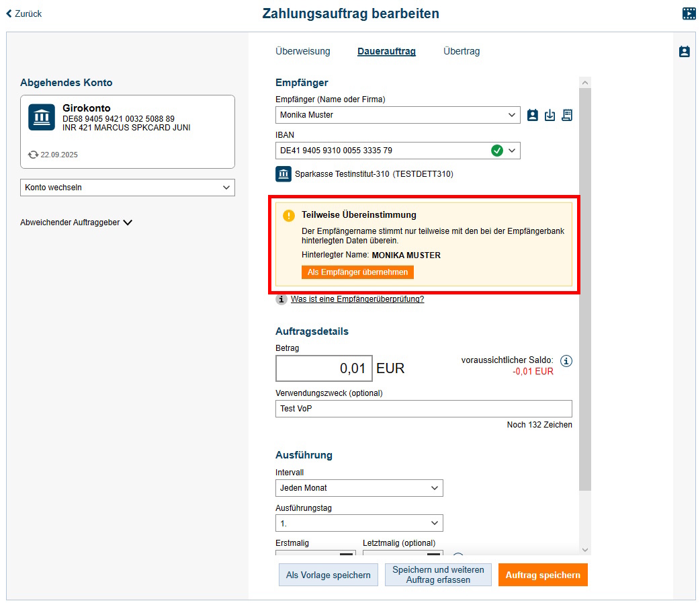Click Als Empfänger übernehmen button

point(357,272)
